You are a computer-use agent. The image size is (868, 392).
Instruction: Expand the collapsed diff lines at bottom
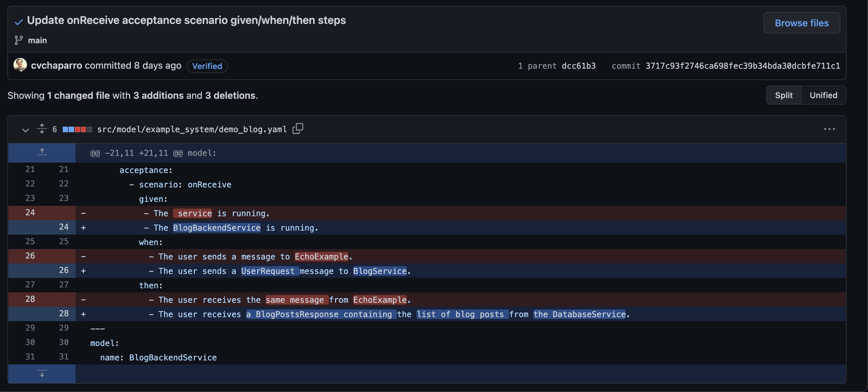point(42,372)
